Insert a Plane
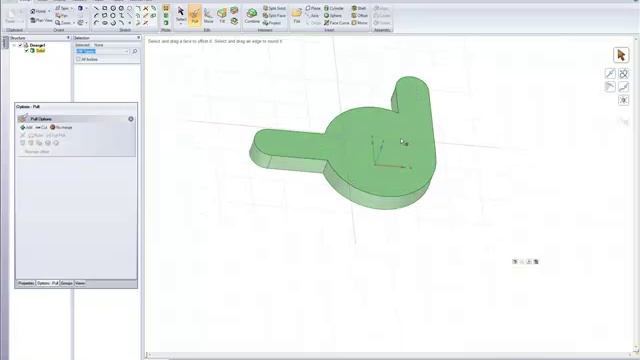Screen dimensions: 640x360 pyautogui.click(x=313, y=8)
